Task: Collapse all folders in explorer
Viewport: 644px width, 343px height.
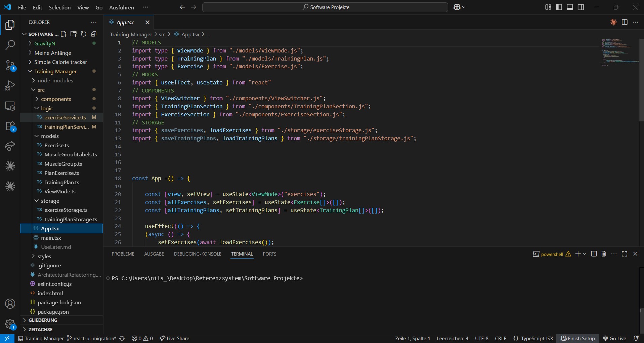Action: [x=94, y=34]
